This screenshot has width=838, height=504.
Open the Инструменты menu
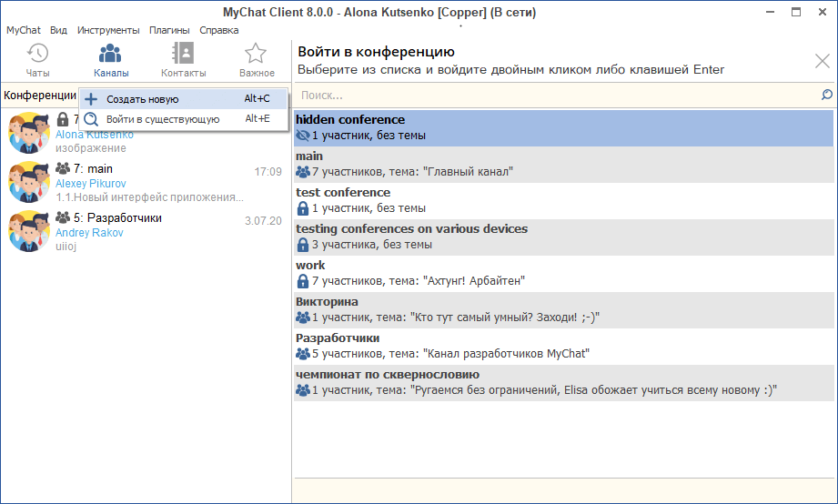coord(108,30)
